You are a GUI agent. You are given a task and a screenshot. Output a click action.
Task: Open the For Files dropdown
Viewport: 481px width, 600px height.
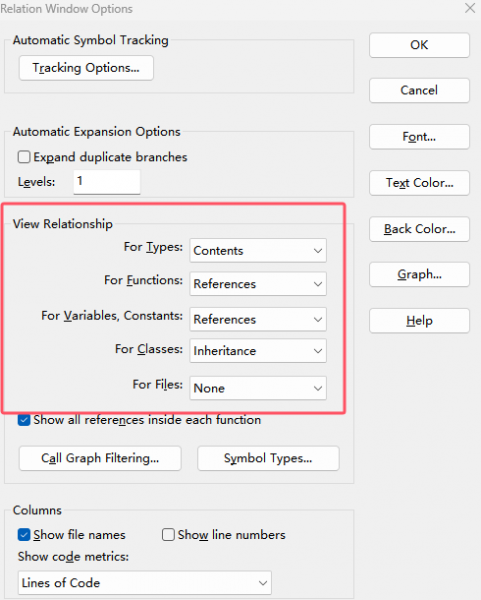(x=258, y=388)
